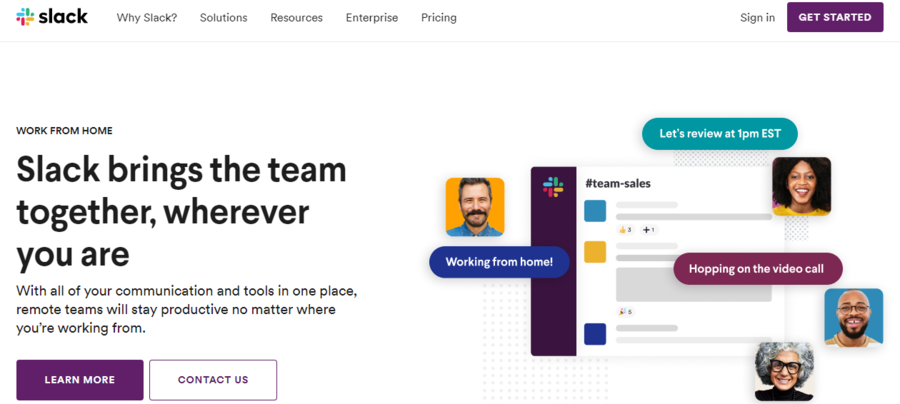Click the 'Slack brings the team together' headline
Screen dimensions: 900x404
click(181, 212)
